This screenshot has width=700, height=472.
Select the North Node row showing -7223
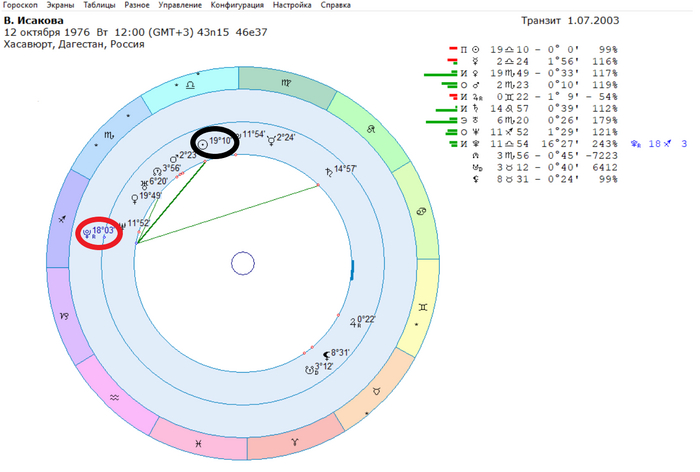(545, 156)
